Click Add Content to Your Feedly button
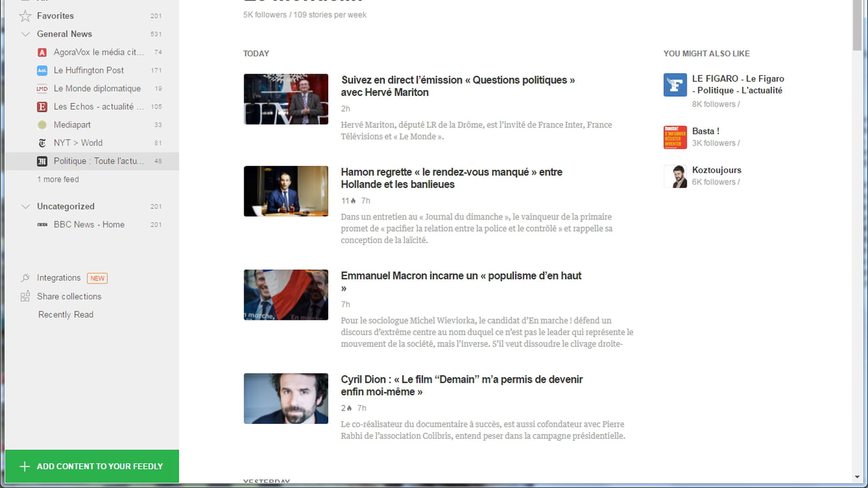The height and width of the screenshot is (488, 868). (x=92, y=466)
